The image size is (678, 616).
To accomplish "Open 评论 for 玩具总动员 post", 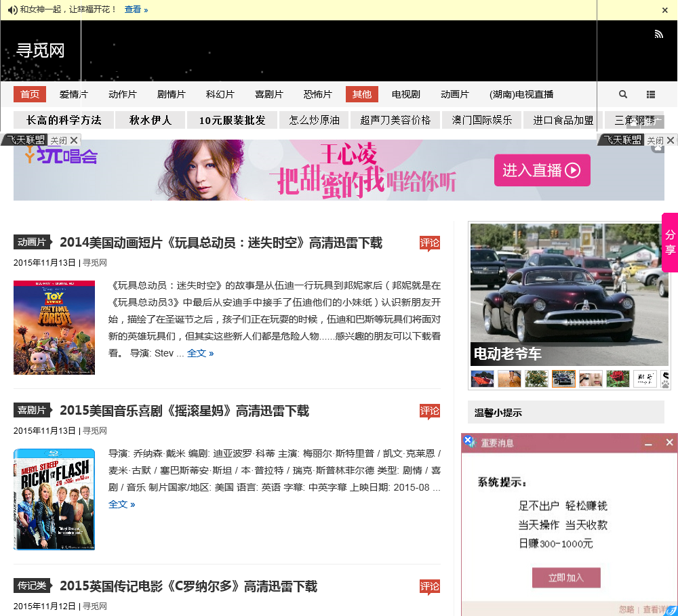I will (x=429, y=243).
